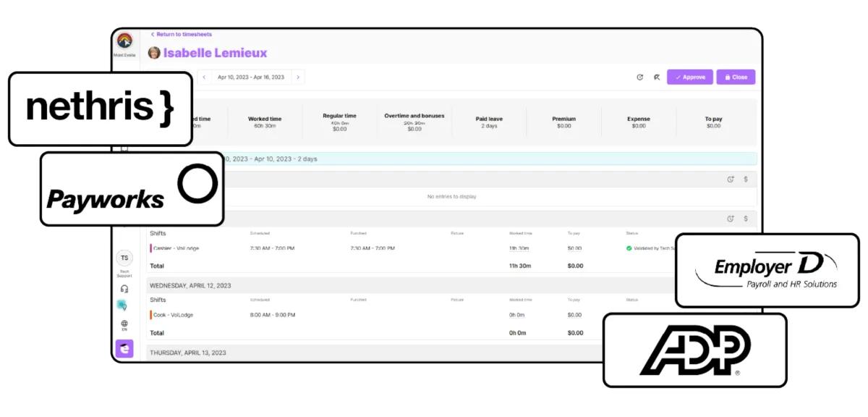Click the Validated by Tech status
The height and width of the screenshot is (417, 868).
click(x=650, y=248)
